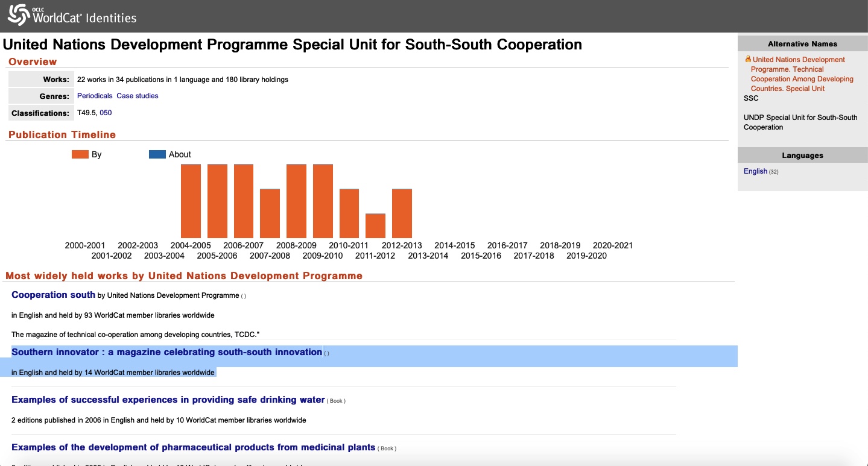Viewport: 868px width, 466px height.
Task: Click the WorldCat Identities header text
Action: click(84, 17)
